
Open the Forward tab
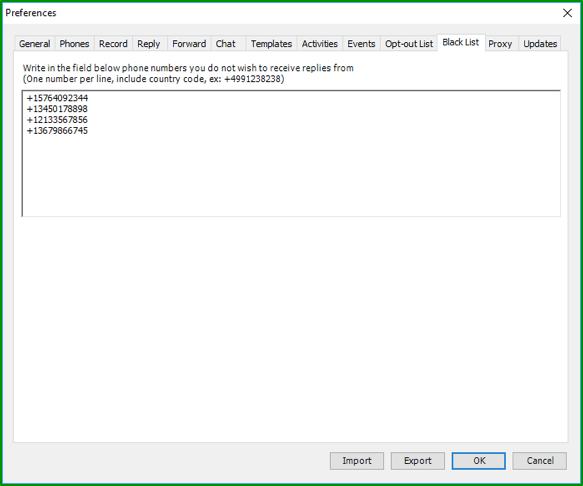189,44
